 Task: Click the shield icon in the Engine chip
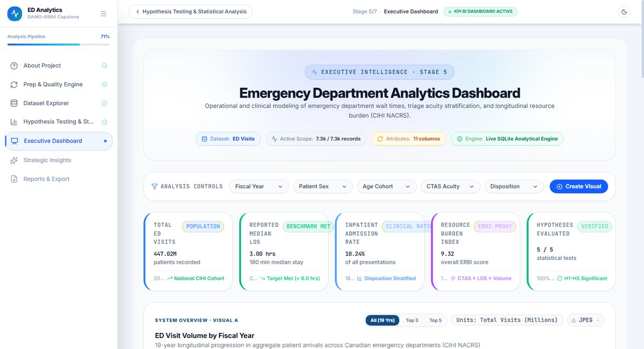pyautogui.click(x=459, y=139)
